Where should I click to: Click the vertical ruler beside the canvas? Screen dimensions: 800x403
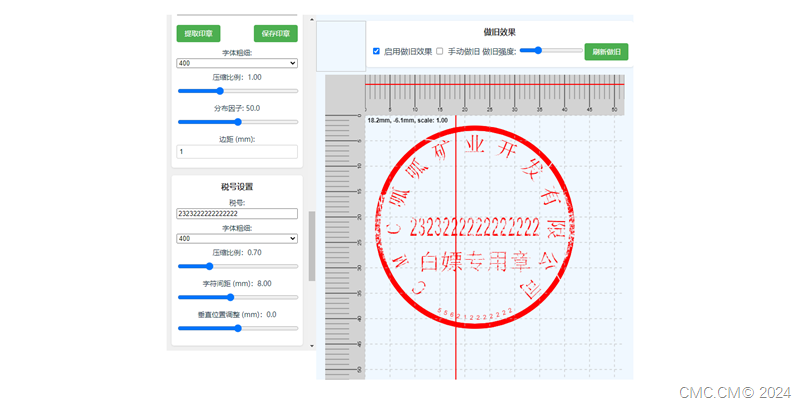(345, 247)
